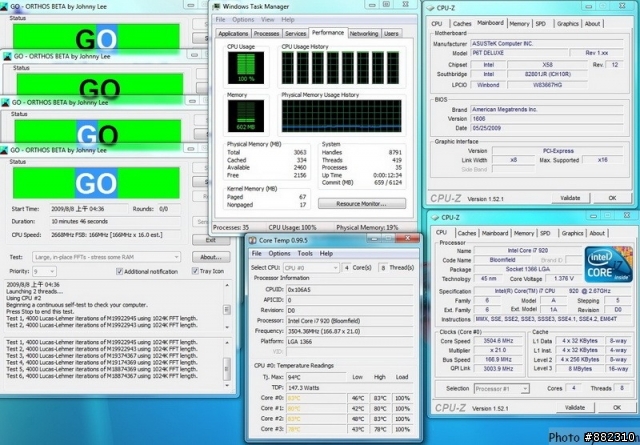Click CPU-Z Core Speed value 3504.6 MHz
The image size is (640, 445).
click(x=499, y=341)
